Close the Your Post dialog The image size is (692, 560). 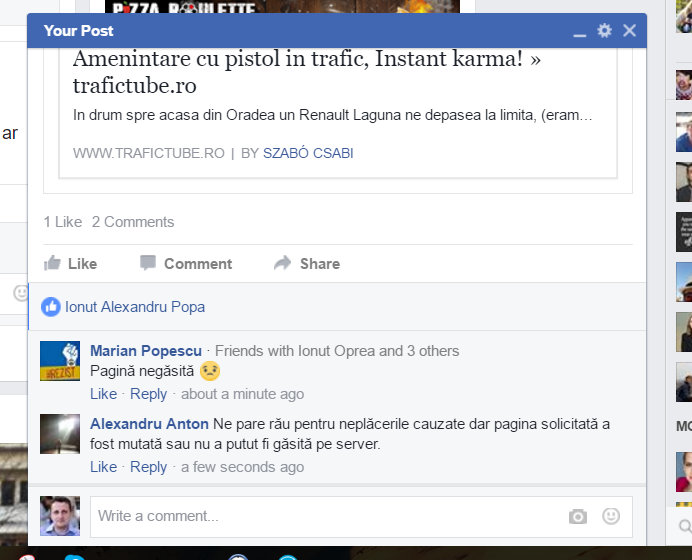[x=629, y=30]
